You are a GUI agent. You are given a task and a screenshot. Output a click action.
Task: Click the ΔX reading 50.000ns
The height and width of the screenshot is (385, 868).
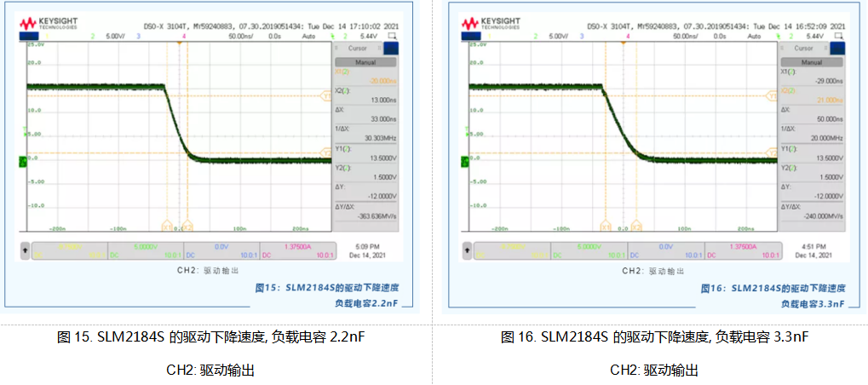831,118
